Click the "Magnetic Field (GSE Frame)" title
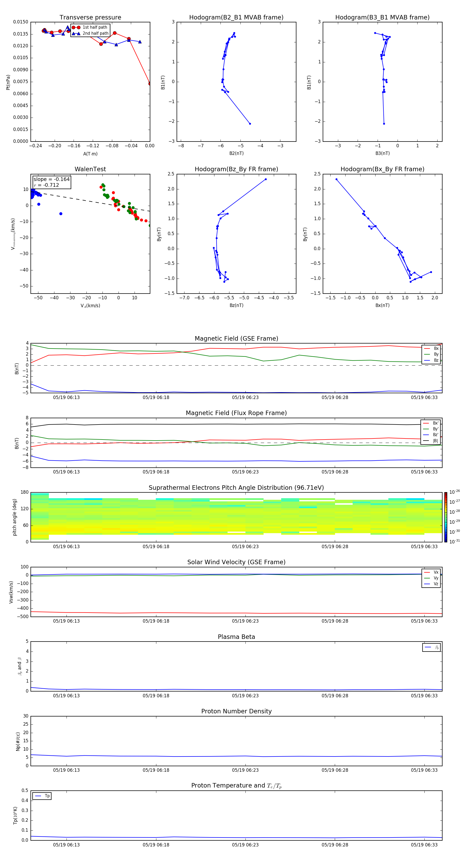473x868 pixels. pyautogui.click(x=236, y=338)
